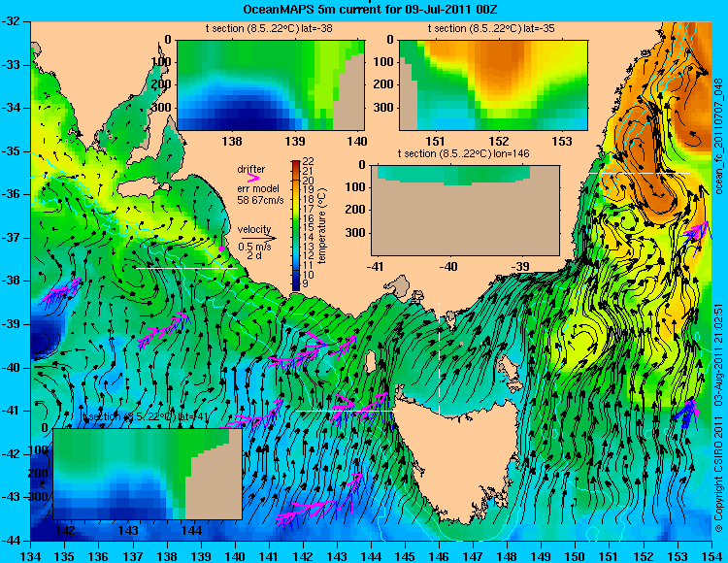Click the 'drifter' legend label

(x=251, y=170)
